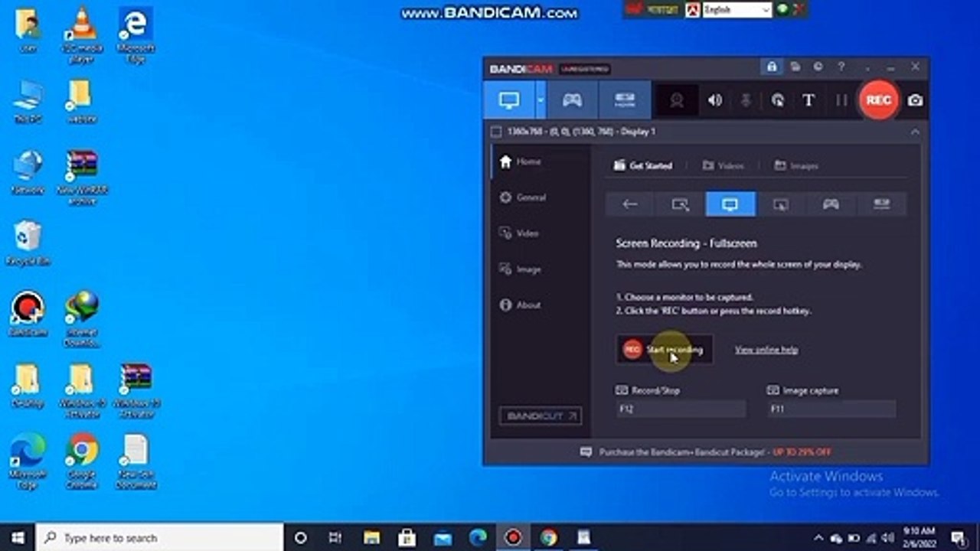Toggle the speaker sound icon

pos(714,100)
